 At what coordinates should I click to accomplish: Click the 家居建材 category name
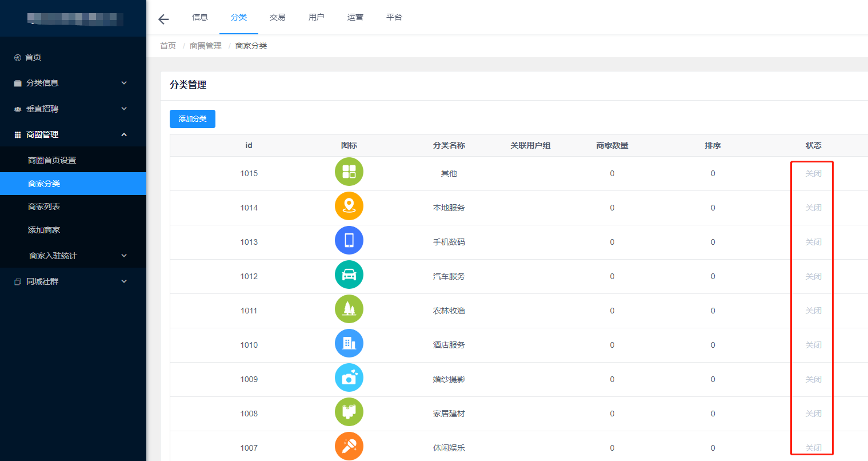(449, 414)
